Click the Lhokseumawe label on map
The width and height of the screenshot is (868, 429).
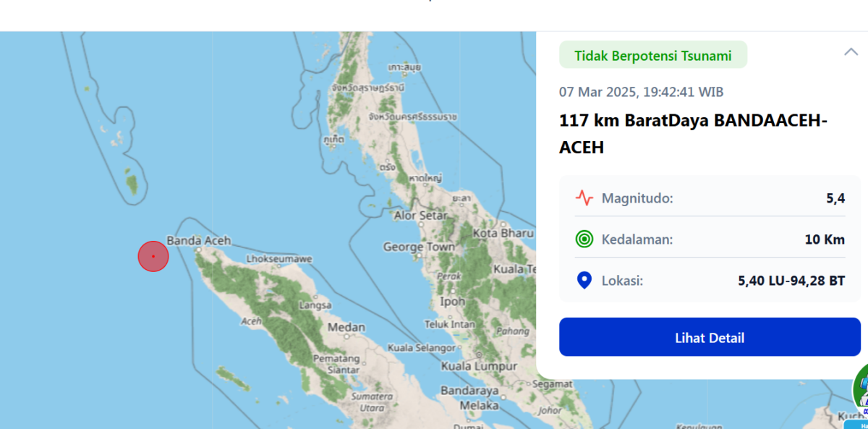278,258
